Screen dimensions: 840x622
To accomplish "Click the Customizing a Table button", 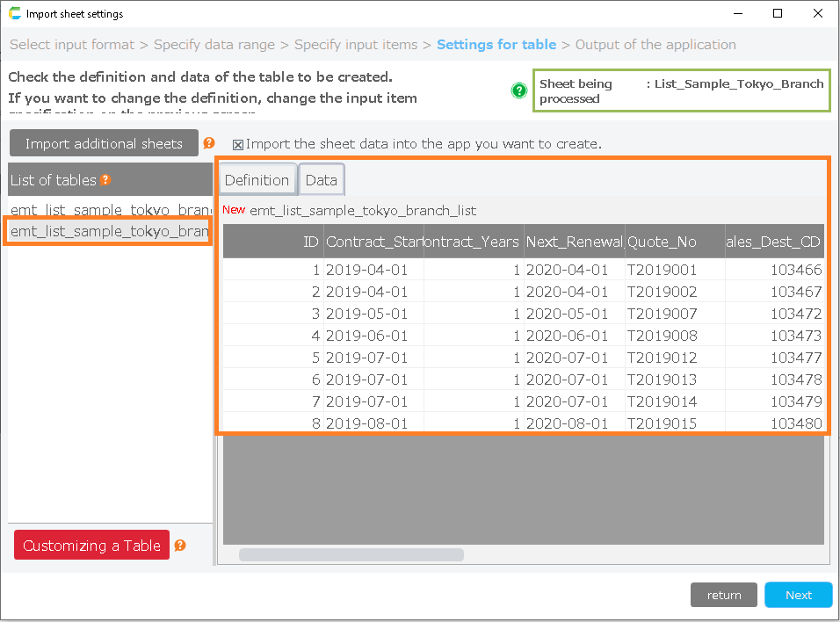I will click(x=91, y=546).
